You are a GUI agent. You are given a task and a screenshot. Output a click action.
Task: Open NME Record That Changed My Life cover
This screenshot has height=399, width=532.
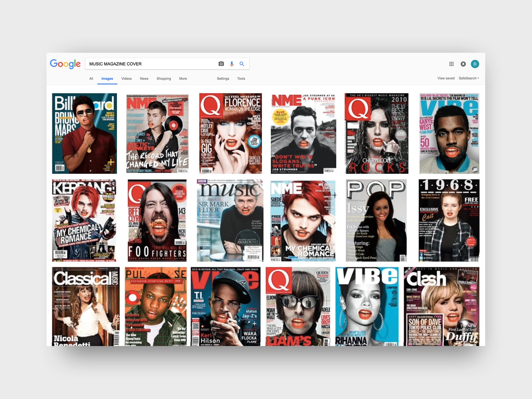click(x=157, y=134)
